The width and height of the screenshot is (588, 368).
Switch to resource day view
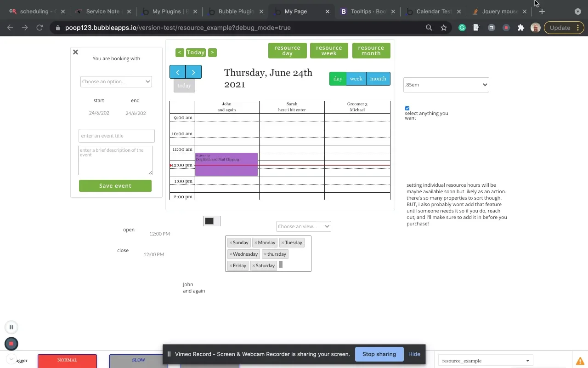pyautogui.click(x=288, y=51)
